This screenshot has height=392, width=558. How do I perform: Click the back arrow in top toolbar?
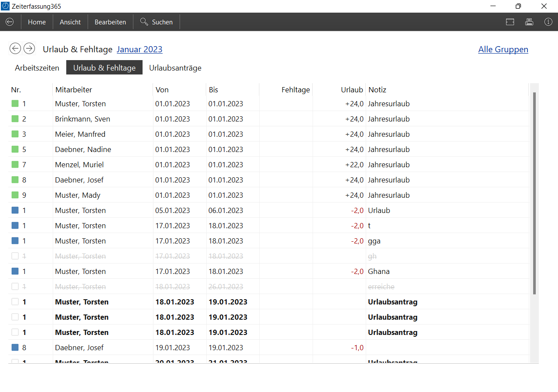coord(10,22)
